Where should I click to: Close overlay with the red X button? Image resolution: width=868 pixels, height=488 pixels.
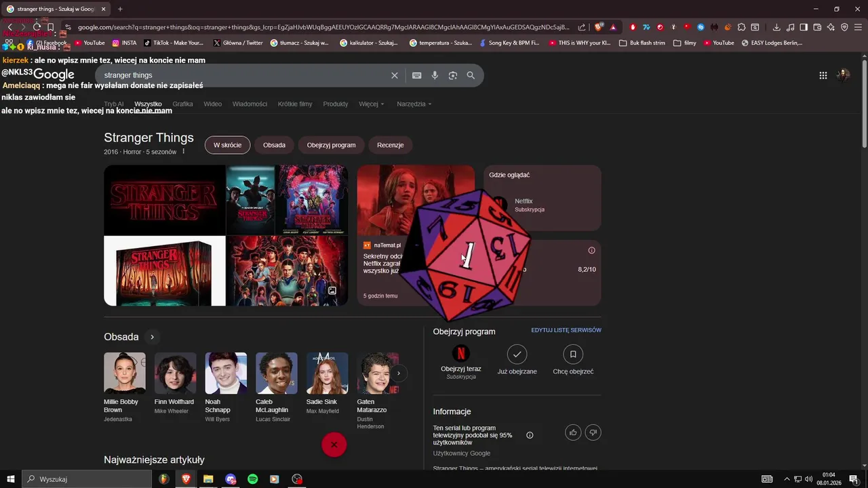tap(334, 445)
